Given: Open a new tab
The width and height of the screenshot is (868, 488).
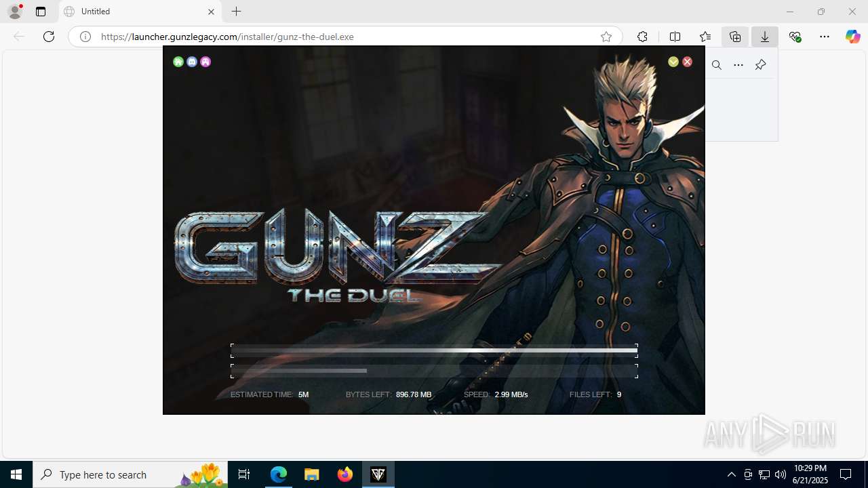Looking at the screenshot, I should pyautogui.click(x=236, y=12).
